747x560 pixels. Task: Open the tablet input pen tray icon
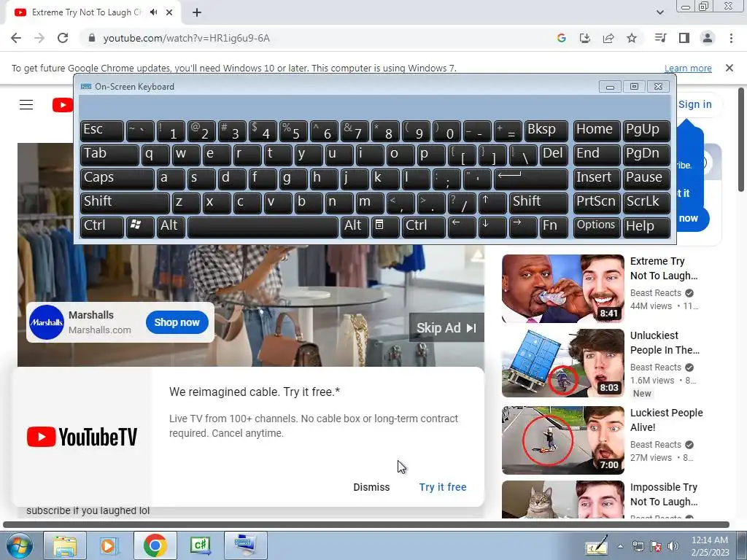pyautogui.click(x=597, y=545)
